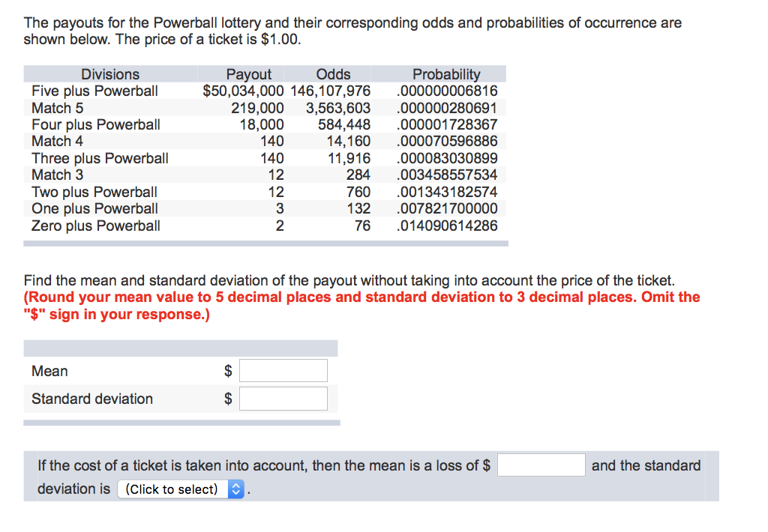
Task: Click the 'Four plus Powerball' row label
Action: (96, 124)
